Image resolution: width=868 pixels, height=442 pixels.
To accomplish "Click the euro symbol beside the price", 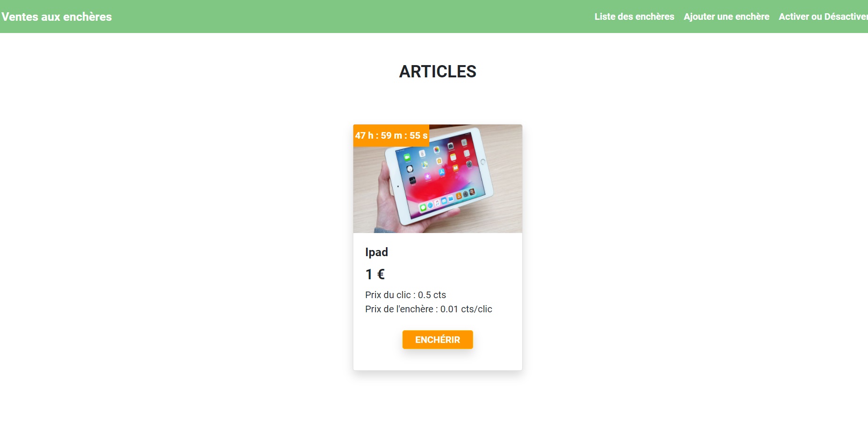I will click(x=381, y=274).
